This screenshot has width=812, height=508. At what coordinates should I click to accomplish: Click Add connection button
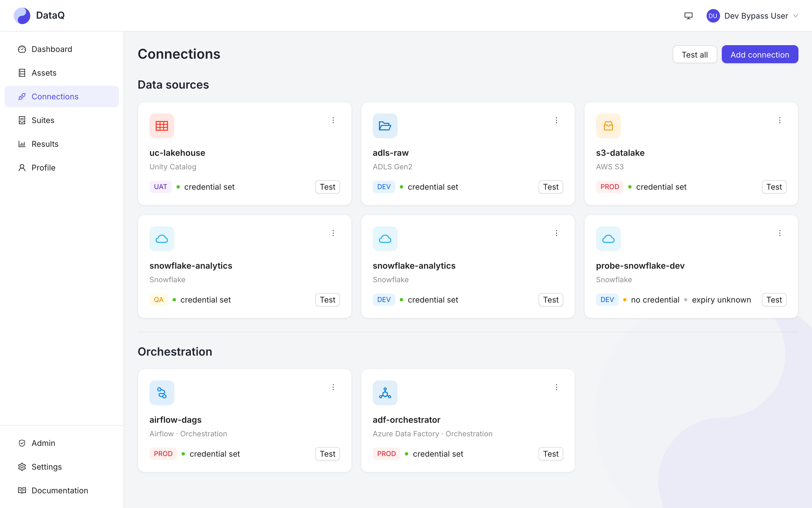[x=760, y=54]
